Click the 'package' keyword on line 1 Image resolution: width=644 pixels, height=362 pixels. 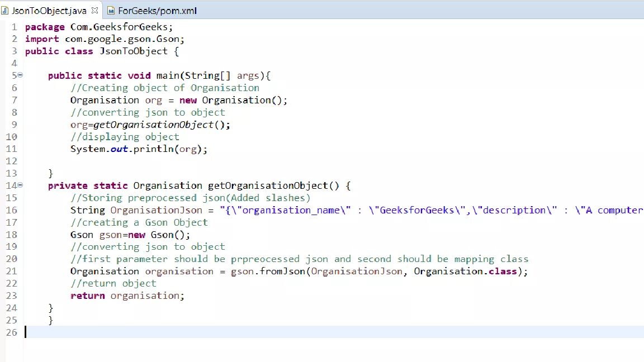[x=45, y=27]
